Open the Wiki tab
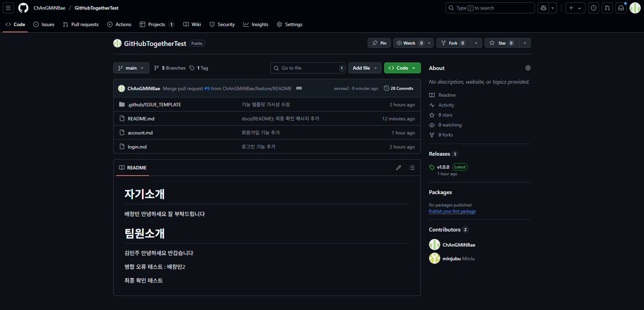The height and width of the screenshot is (310, 644). 192,24
